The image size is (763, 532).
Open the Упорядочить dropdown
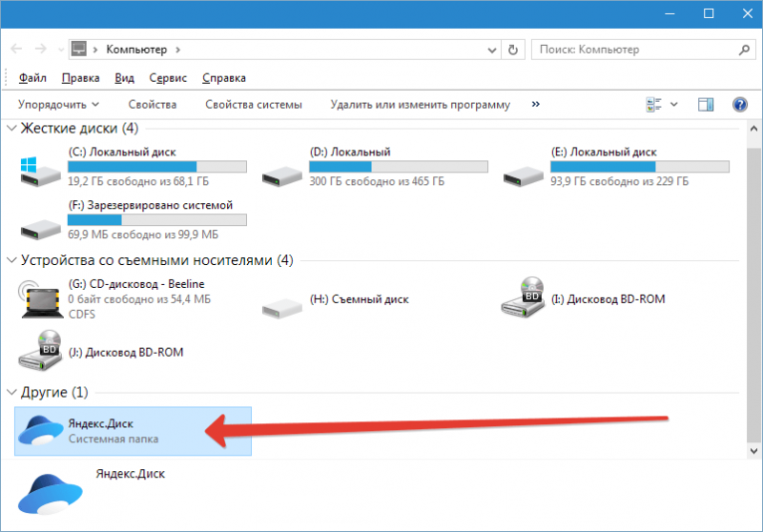tap(58, 105)
